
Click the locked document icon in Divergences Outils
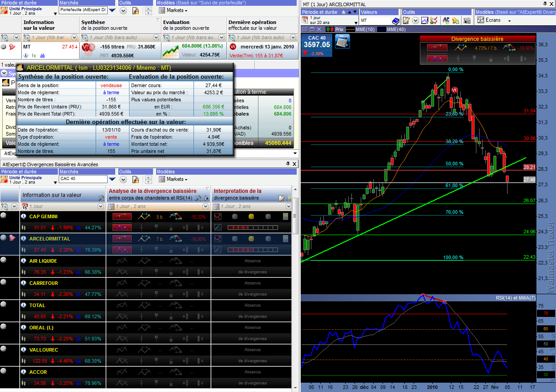point(136,179)
